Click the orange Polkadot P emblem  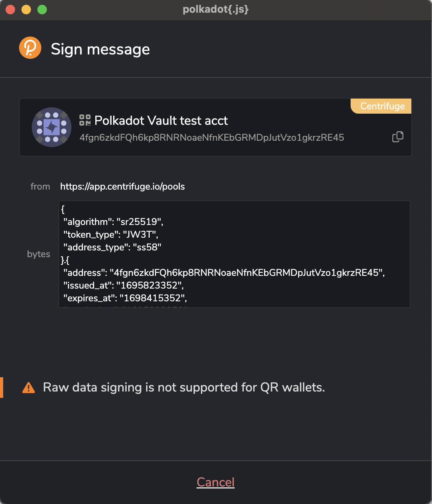(x=30, y=48)
